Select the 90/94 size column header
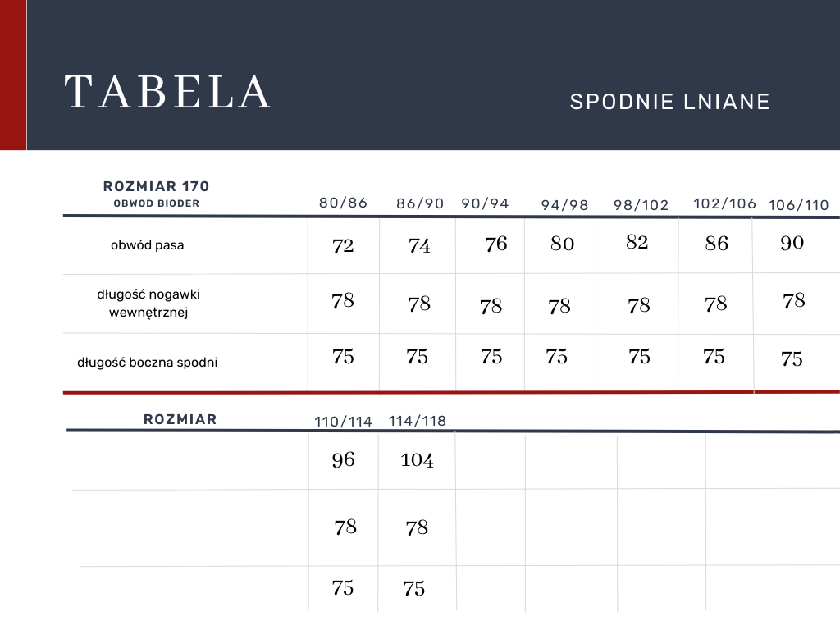 (x=485, y=203)
